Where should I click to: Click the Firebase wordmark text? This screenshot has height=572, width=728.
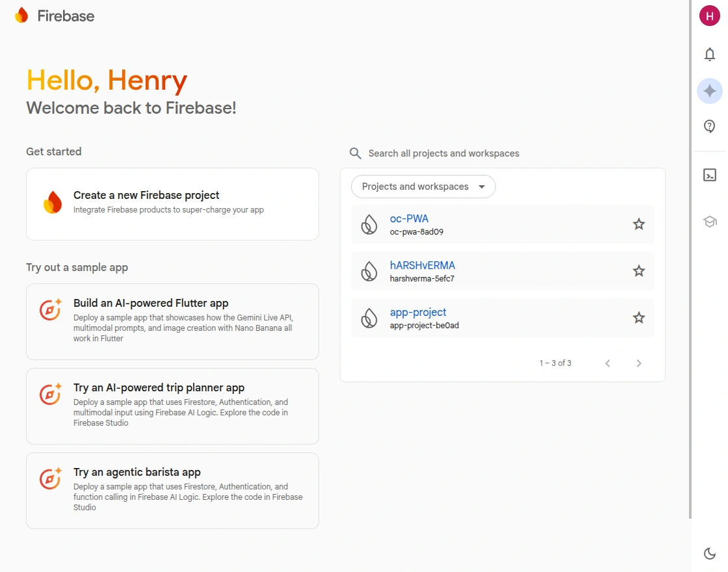click(66, 16)
